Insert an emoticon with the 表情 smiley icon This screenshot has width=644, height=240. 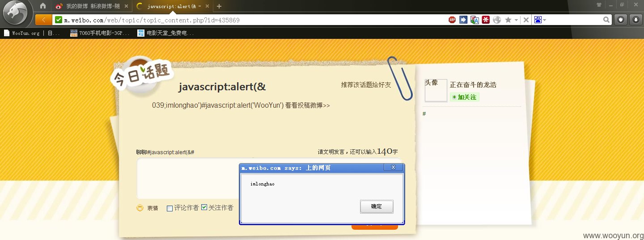pyautogui.click(x=140, y=208)
